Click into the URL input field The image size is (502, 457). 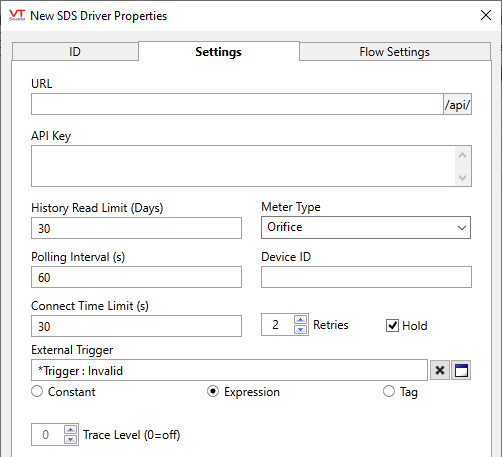click(237, 104)
